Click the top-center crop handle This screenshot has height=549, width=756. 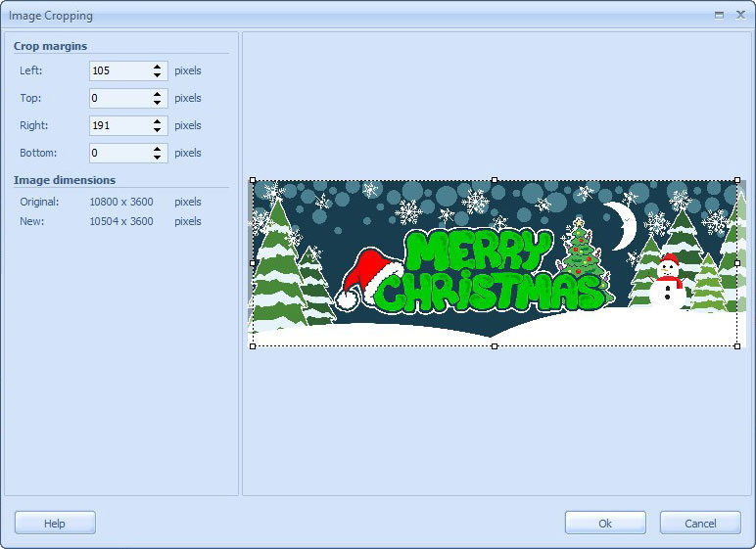tap(495, 180)
